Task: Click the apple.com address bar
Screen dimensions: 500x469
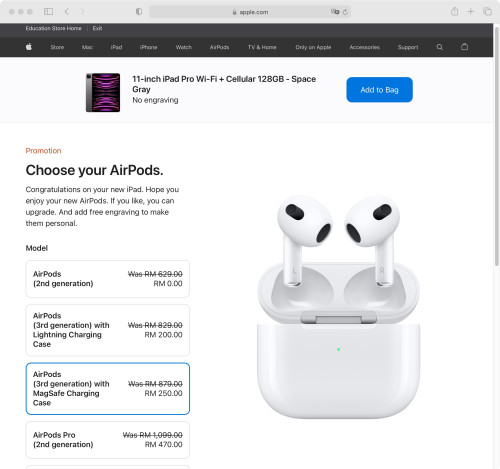Action: [x=250, y=12]
